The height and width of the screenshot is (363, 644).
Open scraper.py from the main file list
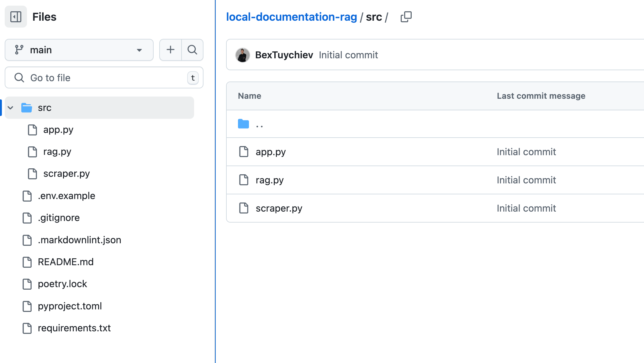(279, 208)
